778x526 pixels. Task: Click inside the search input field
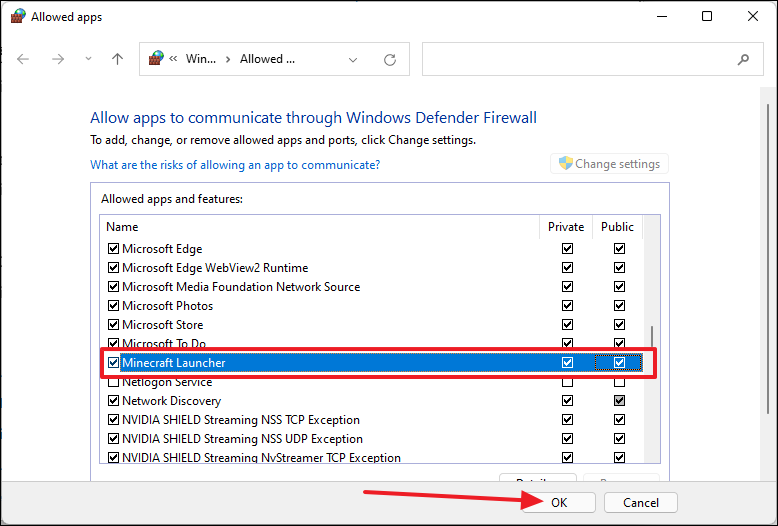(575, 59)
